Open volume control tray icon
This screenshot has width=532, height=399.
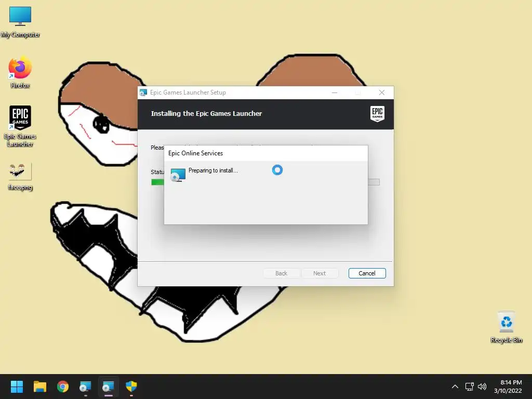click(x=482, y=387)
